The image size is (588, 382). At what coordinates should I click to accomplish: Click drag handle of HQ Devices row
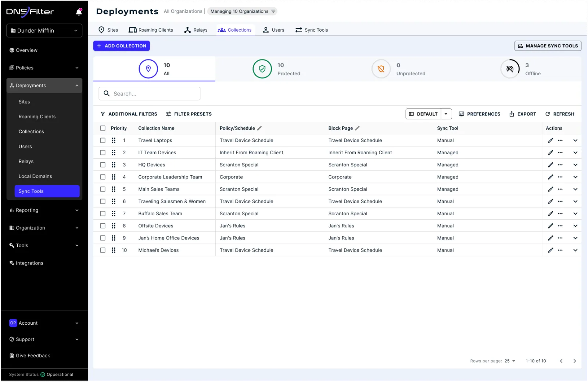[114, 165]
